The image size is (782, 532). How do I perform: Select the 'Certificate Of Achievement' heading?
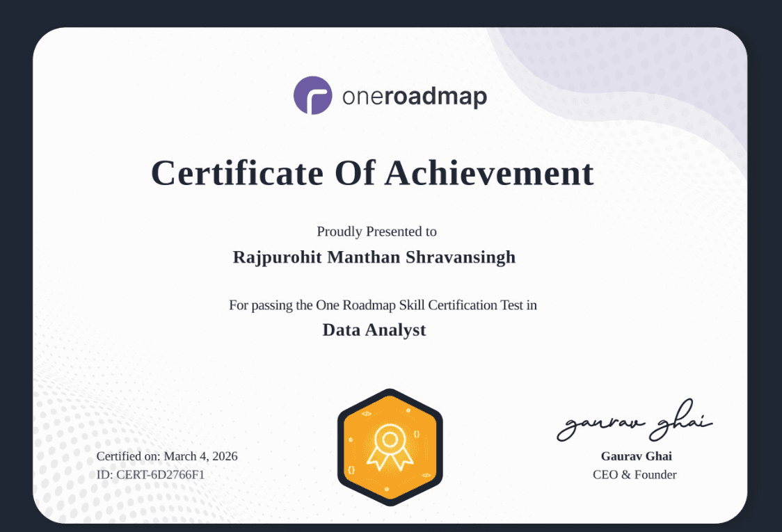(372, 174)
